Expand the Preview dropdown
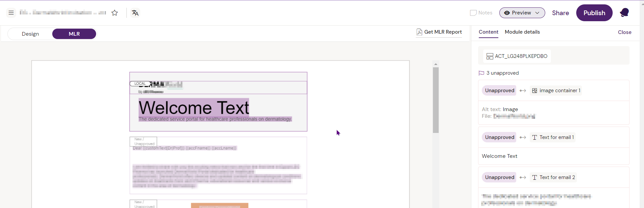 [x=522, y=13]
